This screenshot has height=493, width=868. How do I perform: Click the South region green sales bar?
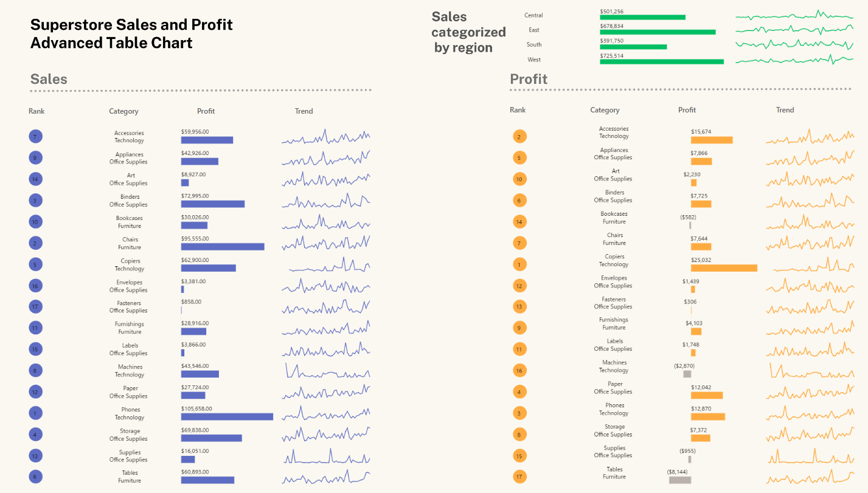click(633, 47)
